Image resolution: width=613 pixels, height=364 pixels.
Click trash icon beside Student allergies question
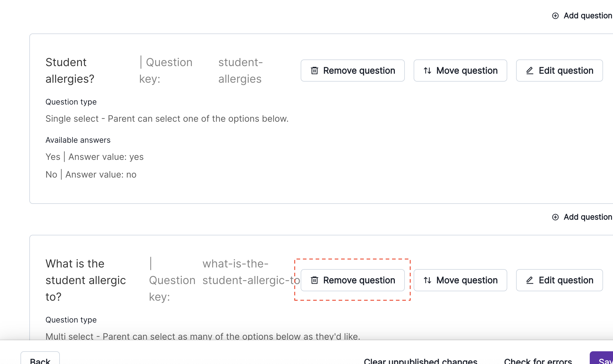[x=315, y=71]
